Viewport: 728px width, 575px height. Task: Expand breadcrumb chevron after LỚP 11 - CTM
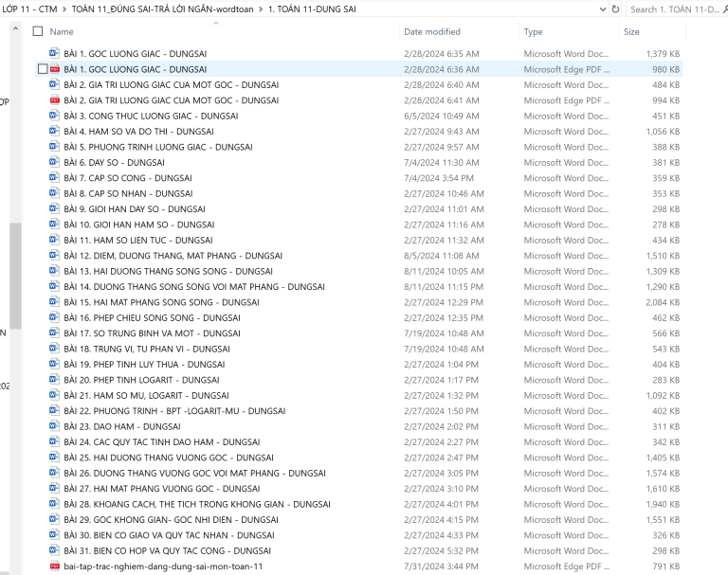tap(64, 9)
